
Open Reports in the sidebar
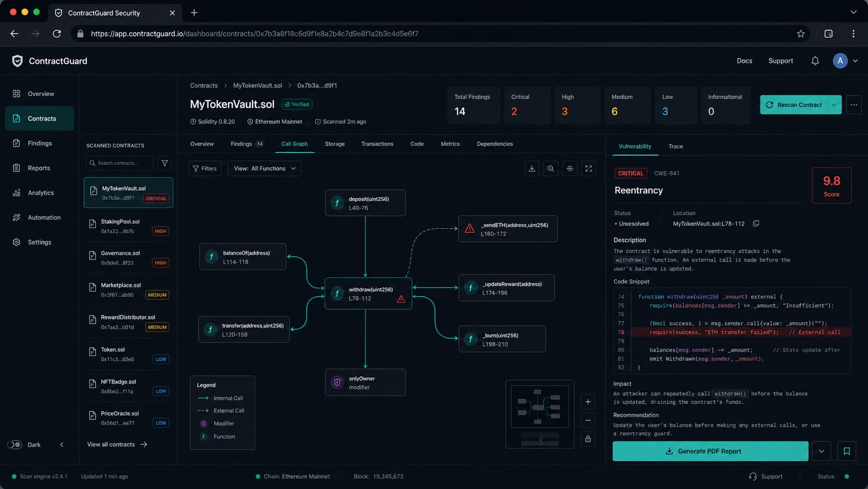[39, 168]
